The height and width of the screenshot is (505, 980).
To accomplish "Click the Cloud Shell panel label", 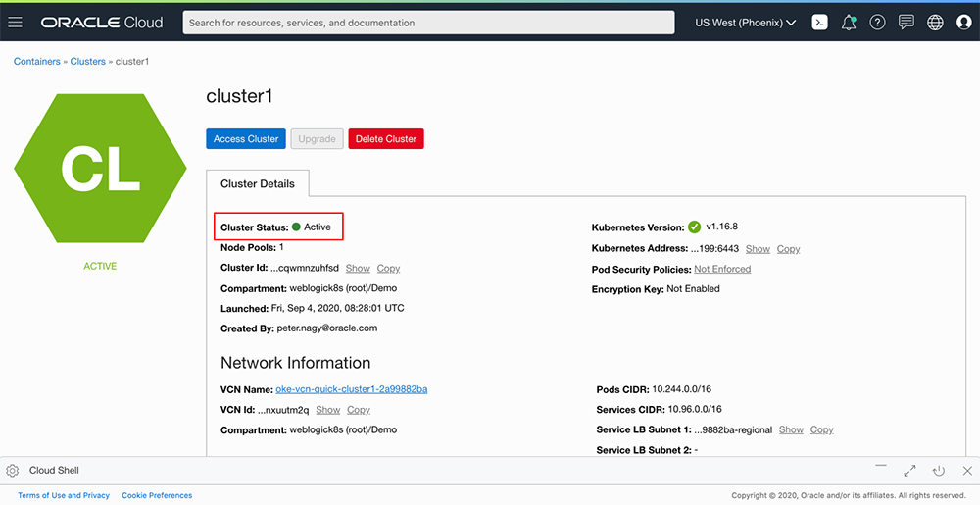I will [54, 471].
